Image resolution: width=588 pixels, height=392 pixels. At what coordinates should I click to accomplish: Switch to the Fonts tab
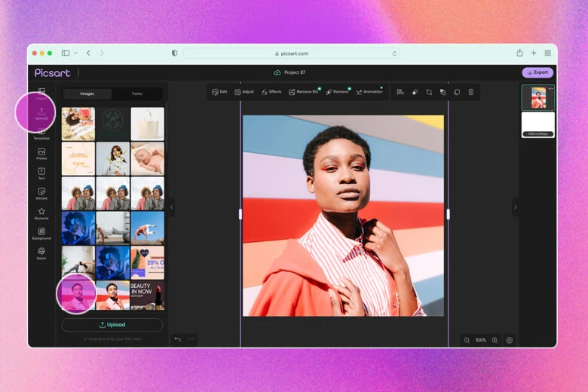tap(137, 93)
